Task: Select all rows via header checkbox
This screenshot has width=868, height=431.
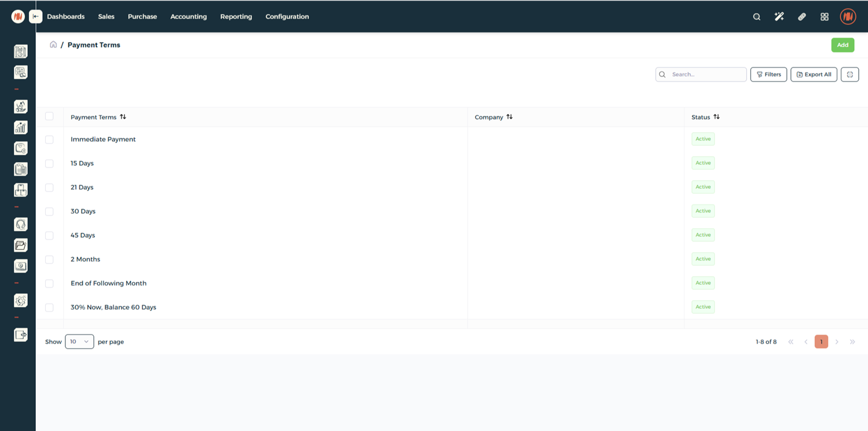Action: click(x=49, y=116)
